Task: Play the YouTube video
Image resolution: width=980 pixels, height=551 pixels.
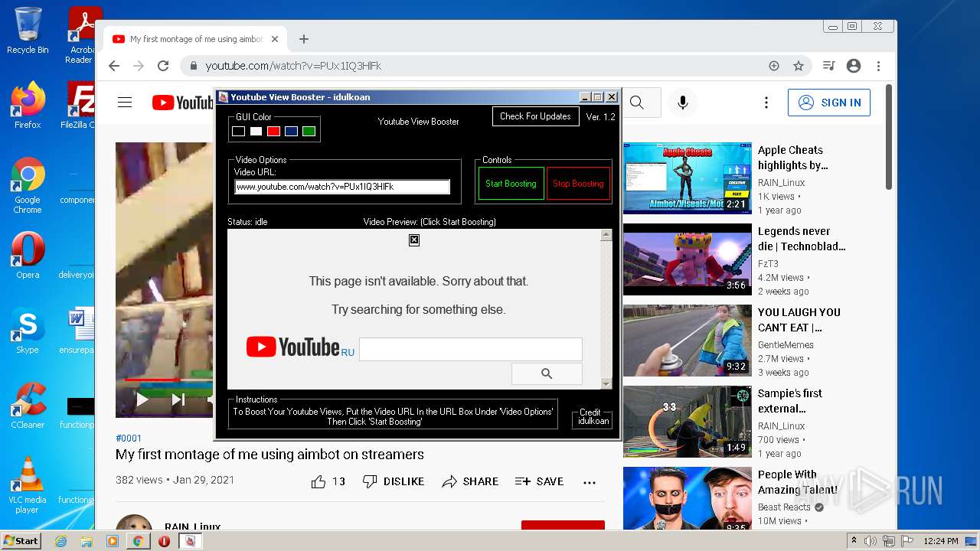Action: pos(142,399)
